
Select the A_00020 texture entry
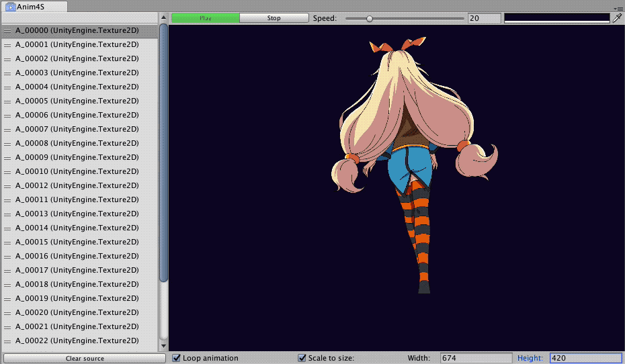click(80, 313)
